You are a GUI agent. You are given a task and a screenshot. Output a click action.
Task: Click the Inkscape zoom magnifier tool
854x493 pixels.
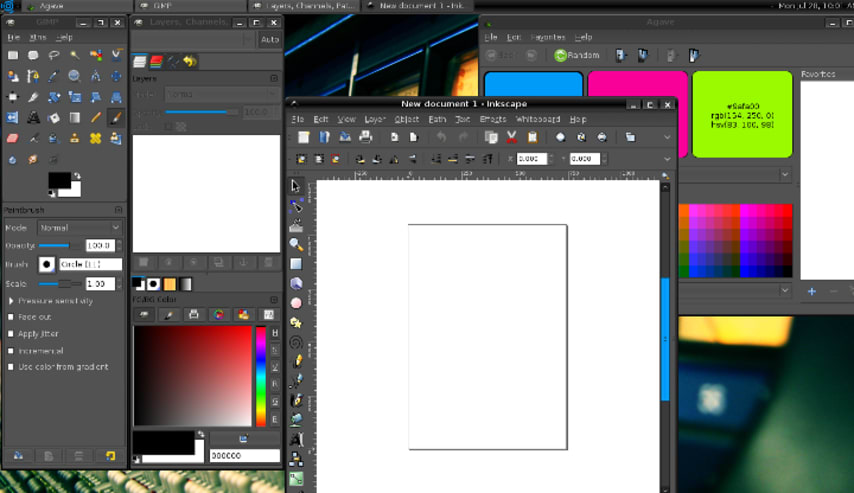(296, 244)
